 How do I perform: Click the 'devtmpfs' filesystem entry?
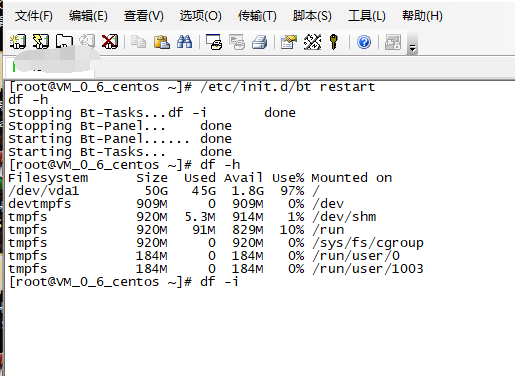pos(40,204)
